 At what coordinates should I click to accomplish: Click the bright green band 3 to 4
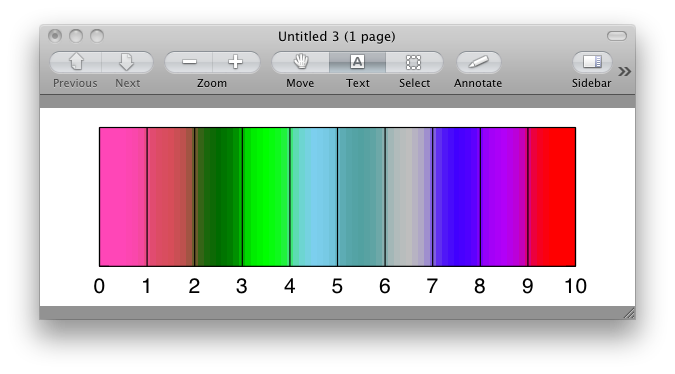point(266,197)
